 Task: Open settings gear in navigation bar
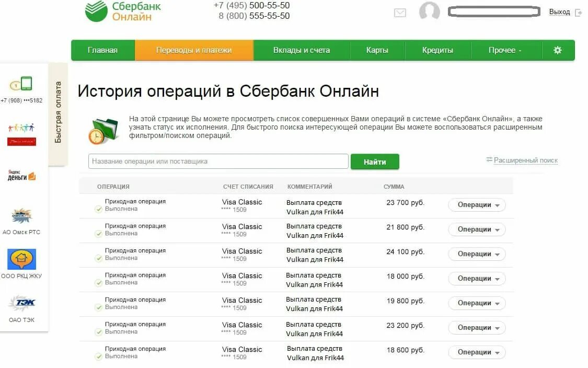558,50
